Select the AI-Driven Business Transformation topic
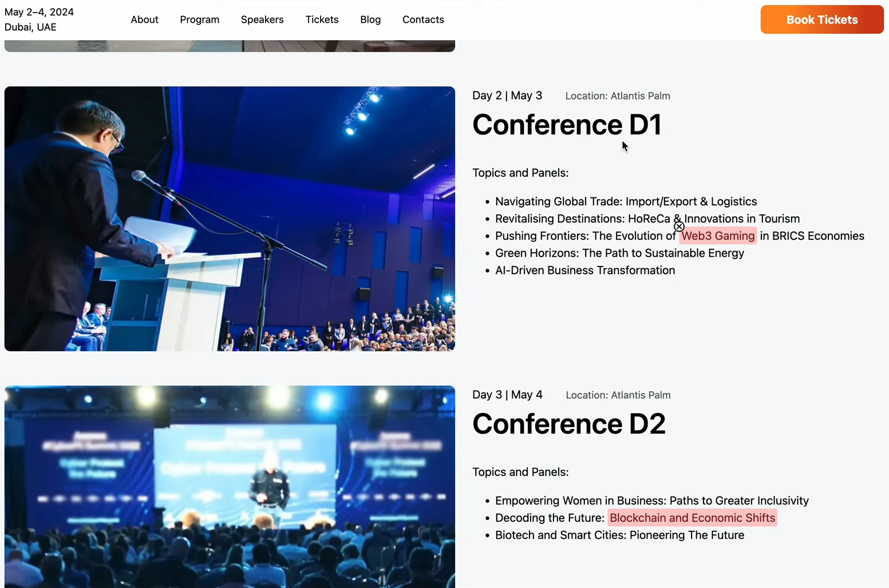889x588 pixels. [x=584, y=271]
